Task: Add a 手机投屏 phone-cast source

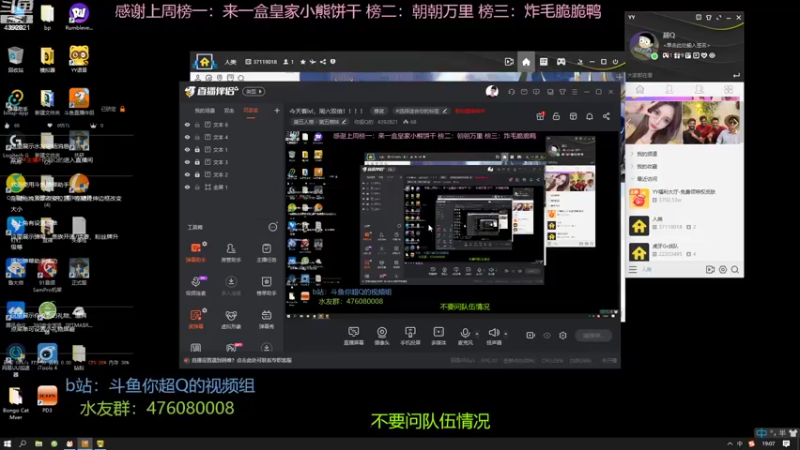Action: (x=410, y=336)
